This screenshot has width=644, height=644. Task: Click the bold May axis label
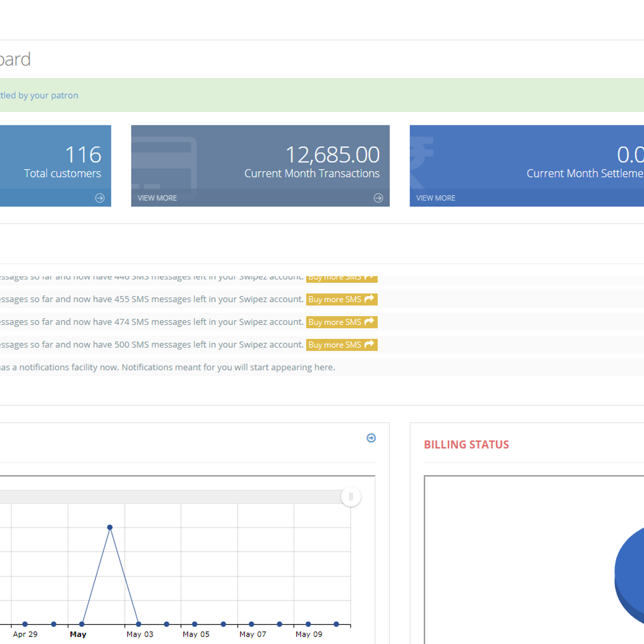(x=78, y=634)
